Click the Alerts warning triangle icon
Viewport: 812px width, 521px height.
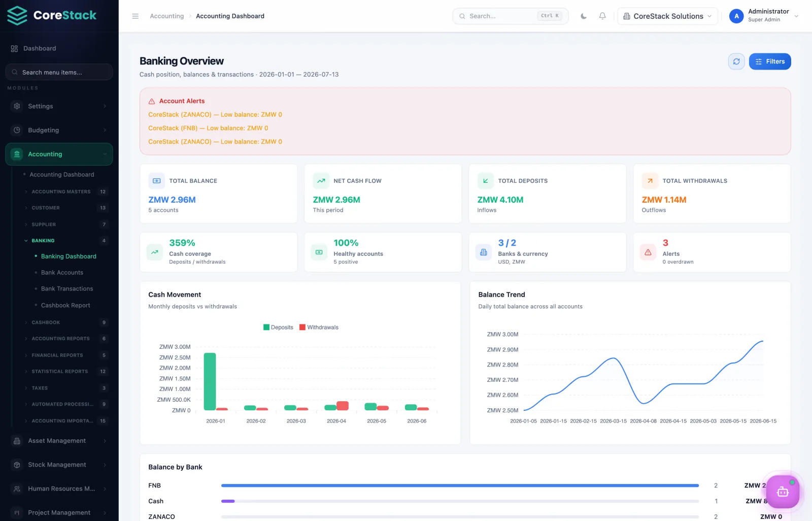click(x=648, y=252)
